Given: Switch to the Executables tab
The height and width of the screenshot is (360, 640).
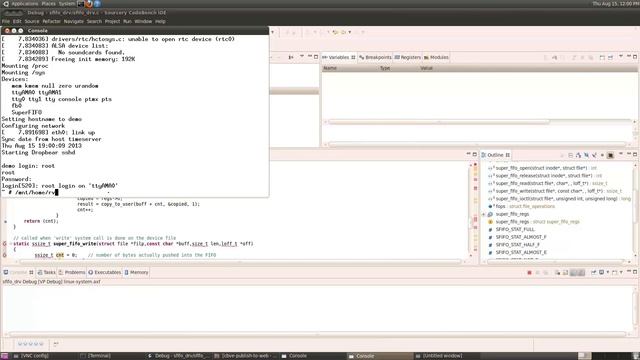Looking at the screenshot, I should point(104,272).
